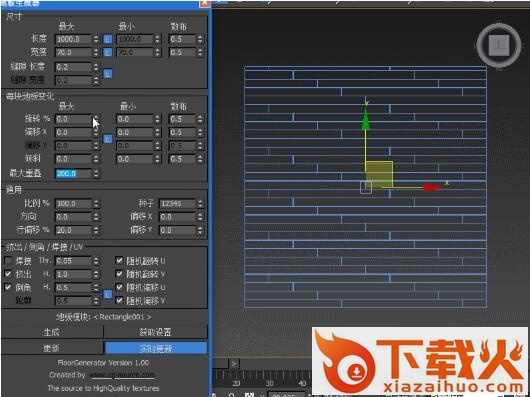Click the 挤出 H. field showing 1.0
Viewport: 530px width, 397px height.
[73, 274]
